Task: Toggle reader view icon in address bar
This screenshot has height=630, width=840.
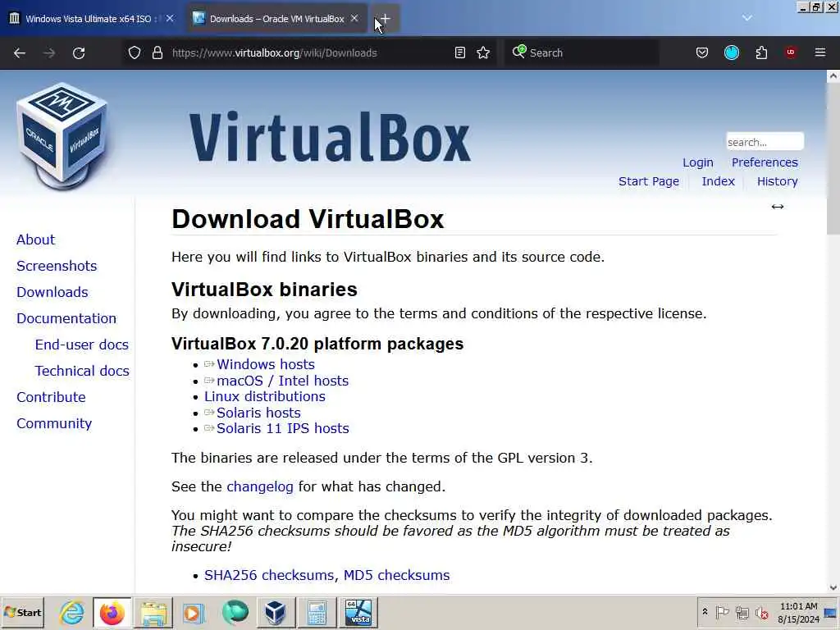Action: point(459,52)
